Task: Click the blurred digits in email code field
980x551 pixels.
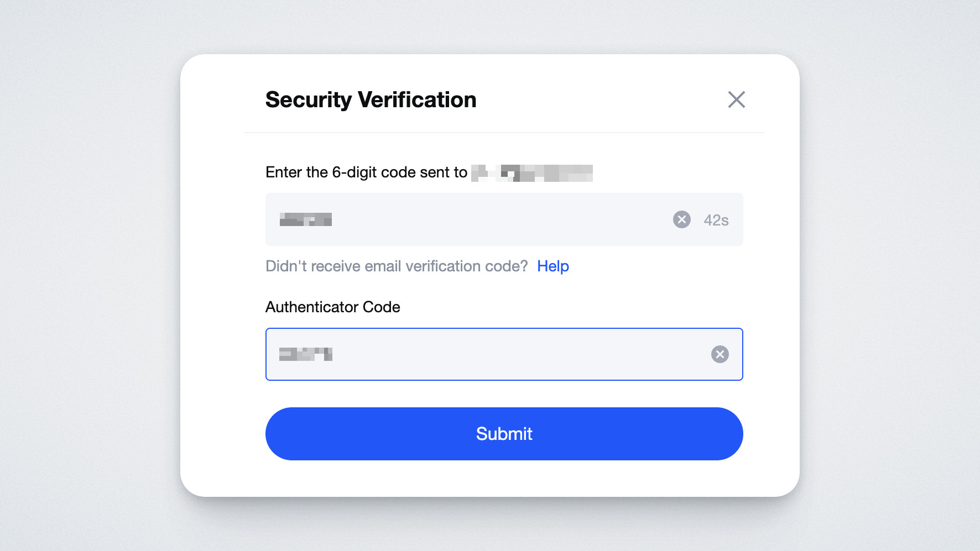Action: tap(305, 219)
